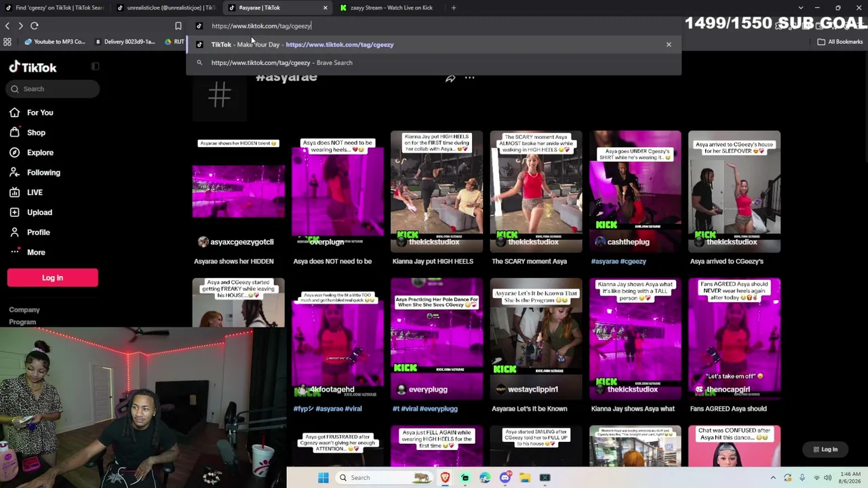Click the Profile person icon

[14, 232]
